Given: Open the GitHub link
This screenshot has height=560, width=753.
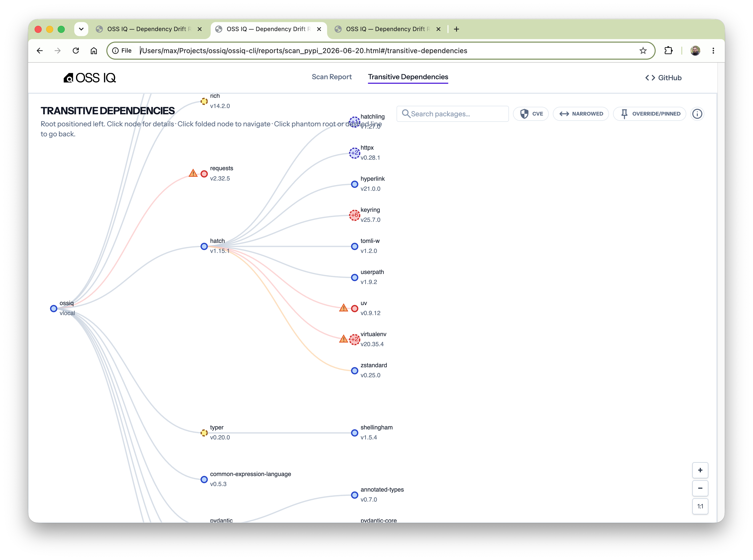Looking at the screenshot, I should click(x=663, y=78).
